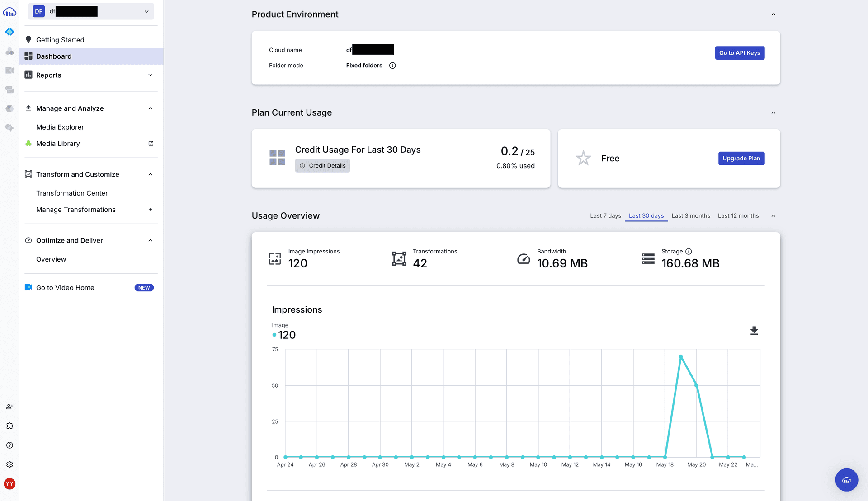Click the Transformations icon
Screen dimensions: 868x501
399,258
